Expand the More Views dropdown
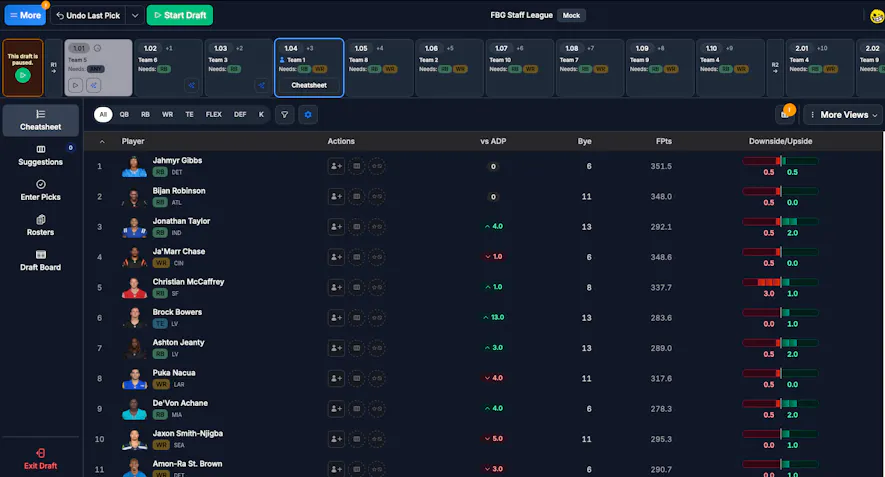The image size is (885, 477). (x=844, y=115)
